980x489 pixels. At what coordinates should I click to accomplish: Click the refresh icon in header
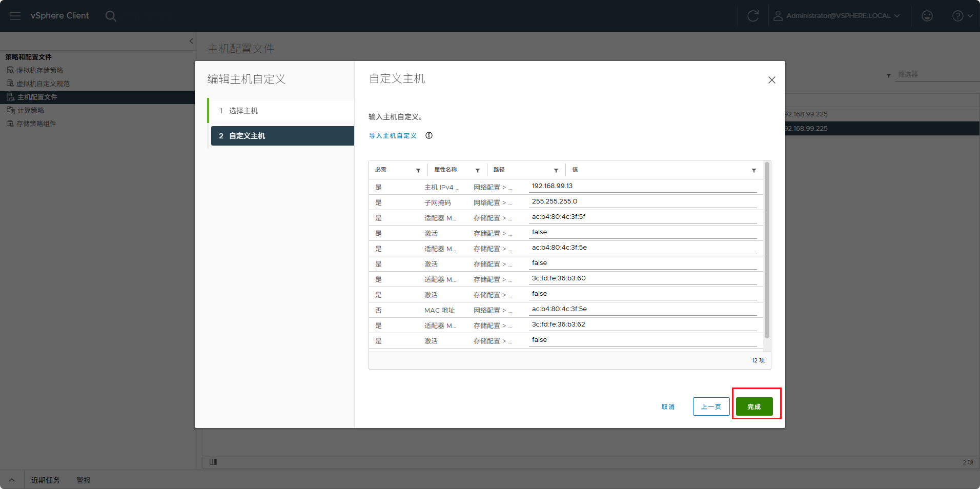753,16
